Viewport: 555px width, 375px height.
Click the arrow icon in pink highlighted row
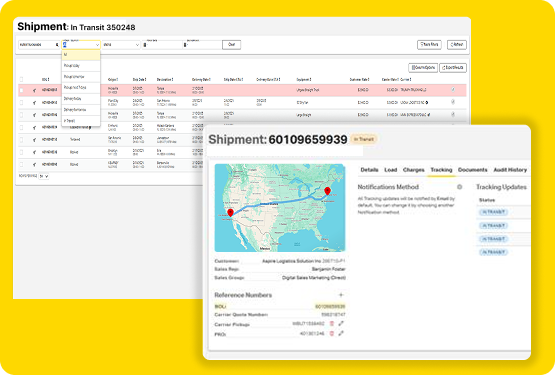pos(34,90)
